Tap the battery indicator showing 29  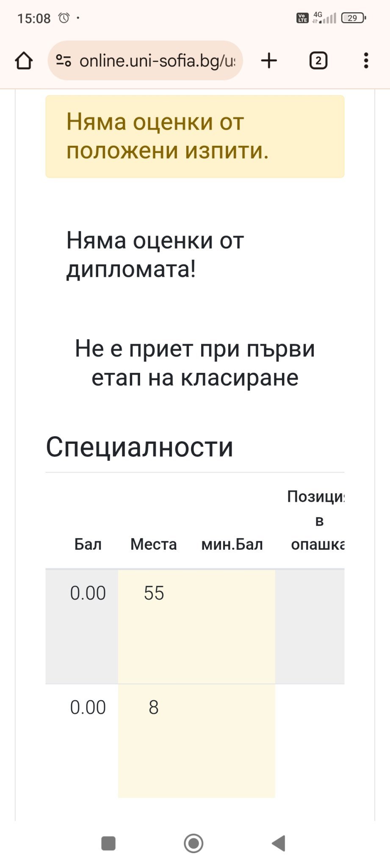[353, 18]
